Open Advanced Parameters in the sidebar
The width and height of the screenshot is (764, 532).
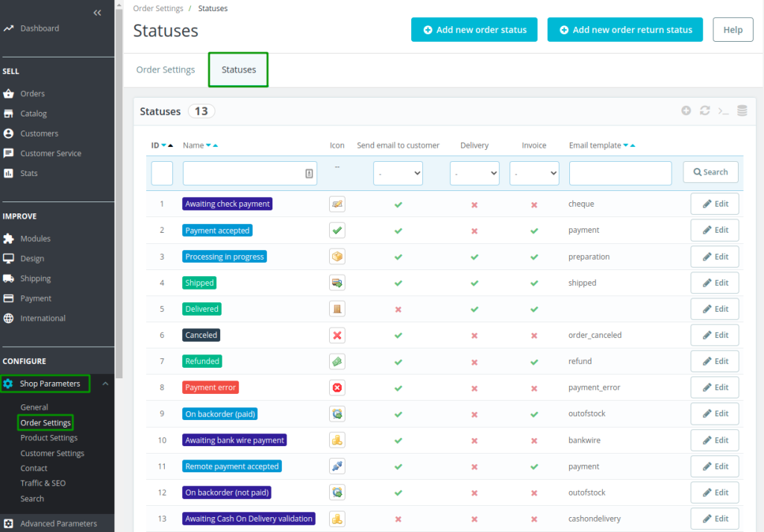tap(60, 523)
